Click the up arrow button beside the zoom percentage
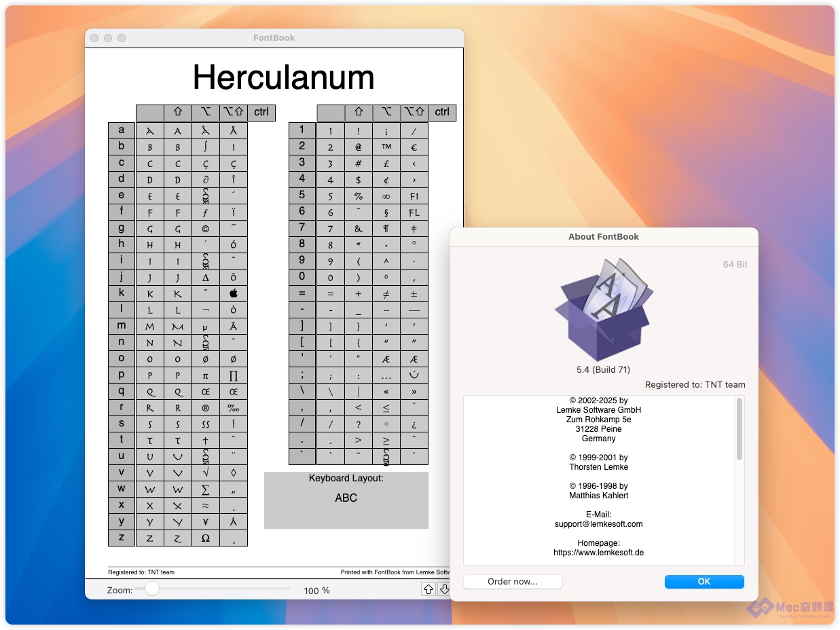Viewport: 840px width, 630px height. pyautogui.click(x=428, y=589)
